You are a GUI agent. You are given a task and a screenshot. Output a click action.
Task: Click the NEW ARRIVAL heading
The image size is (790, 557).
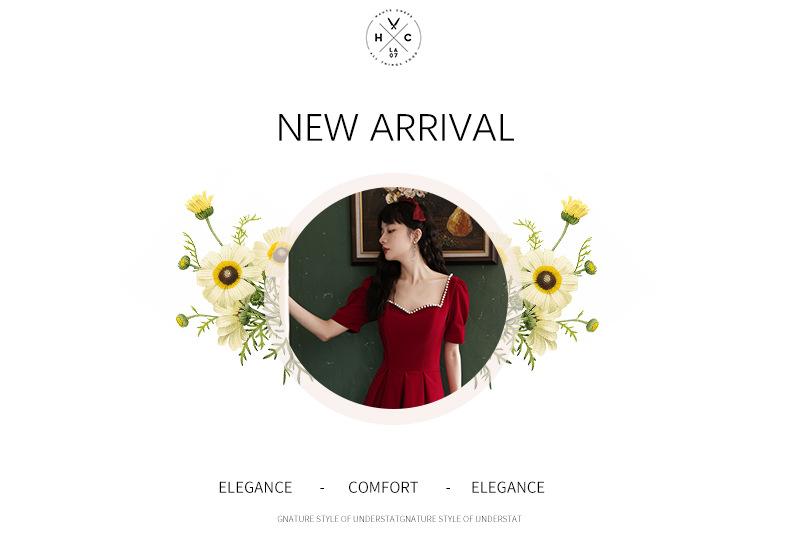396,127
